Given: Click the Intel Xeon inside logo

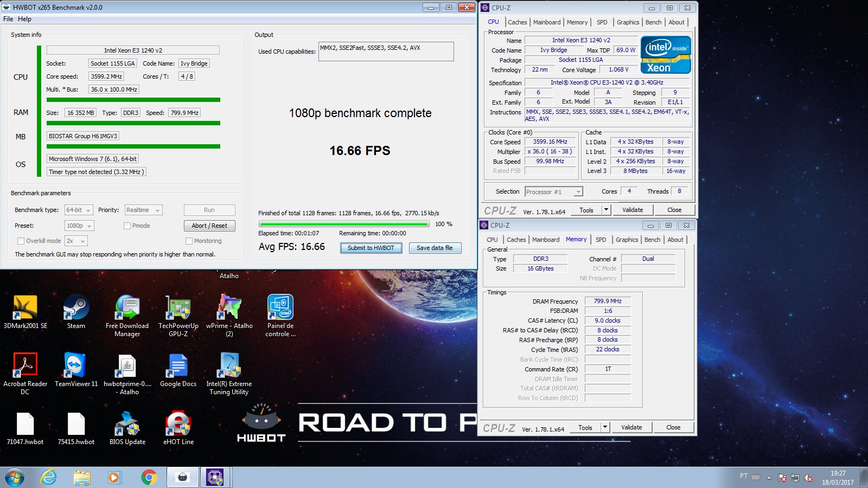Looking at the screenshot, I should pyautogui.click(x=666, y=55).
